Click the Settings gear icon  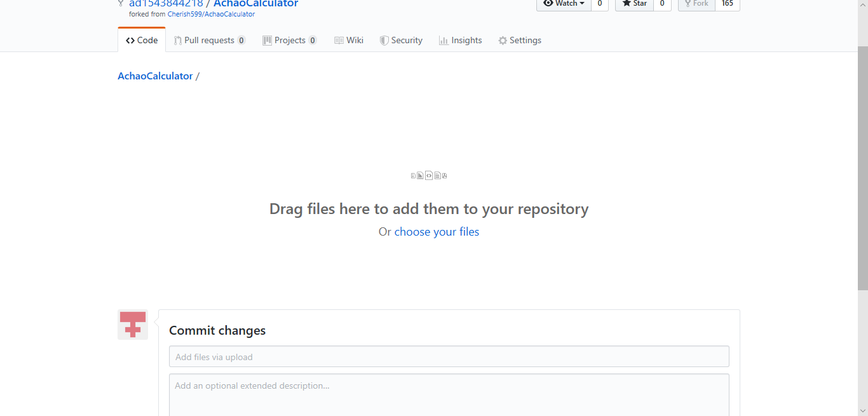pos(503,41)
